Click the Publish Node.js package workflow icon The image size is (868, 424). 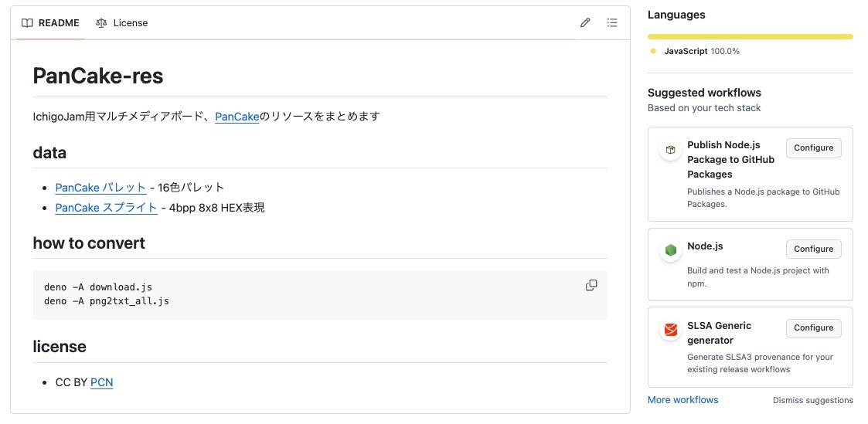pos(670,150)
